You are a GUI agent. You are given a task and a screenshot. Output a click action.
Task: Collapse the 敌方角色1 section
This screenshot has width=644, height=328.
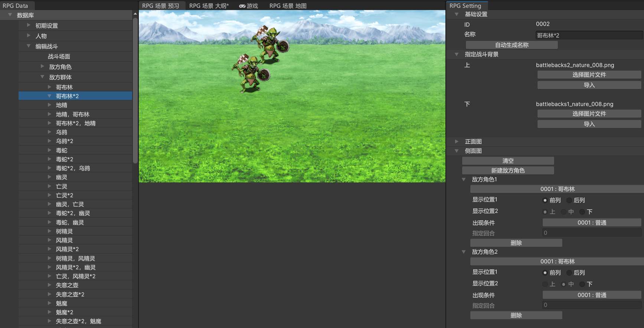[464, 179]
